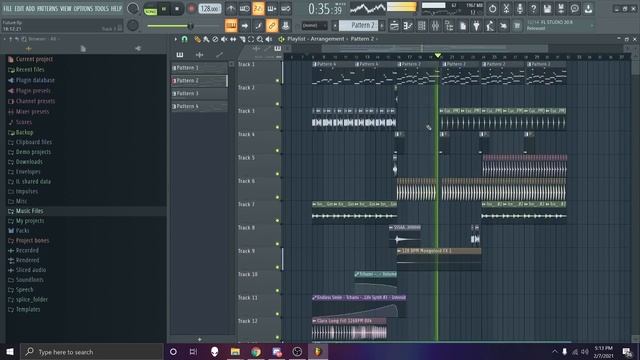Select the Slice tool in Playlist toolbar

[x=242, y=39]
